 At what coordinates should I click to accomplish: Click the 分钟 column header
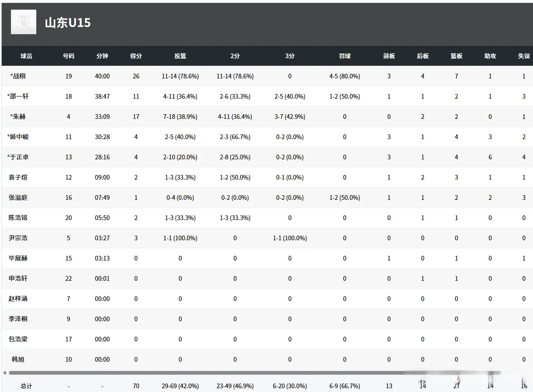click(x=102, y=56)
